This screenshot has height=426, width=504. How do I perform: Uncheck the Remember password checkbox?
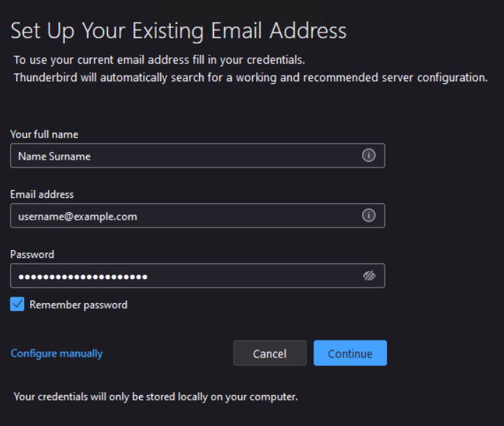[x=18, y=304]
